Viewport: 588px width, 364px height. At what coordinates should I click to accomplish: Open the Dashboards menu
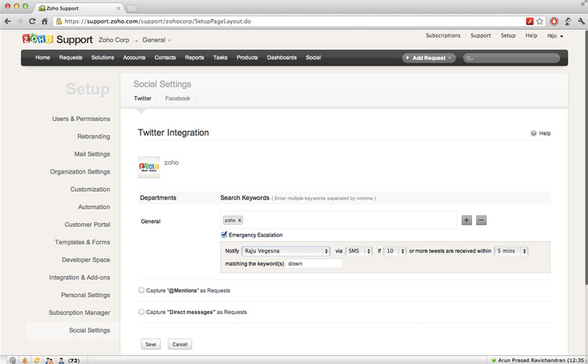point(282,58)
